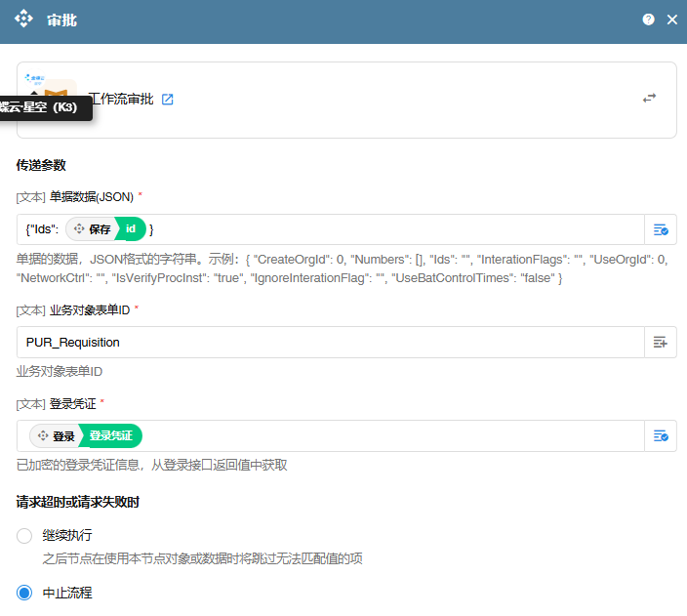Select the 中止流程 radio option
Image resolution: width=687 pixels, height=616 pixels.
point(25,593)
